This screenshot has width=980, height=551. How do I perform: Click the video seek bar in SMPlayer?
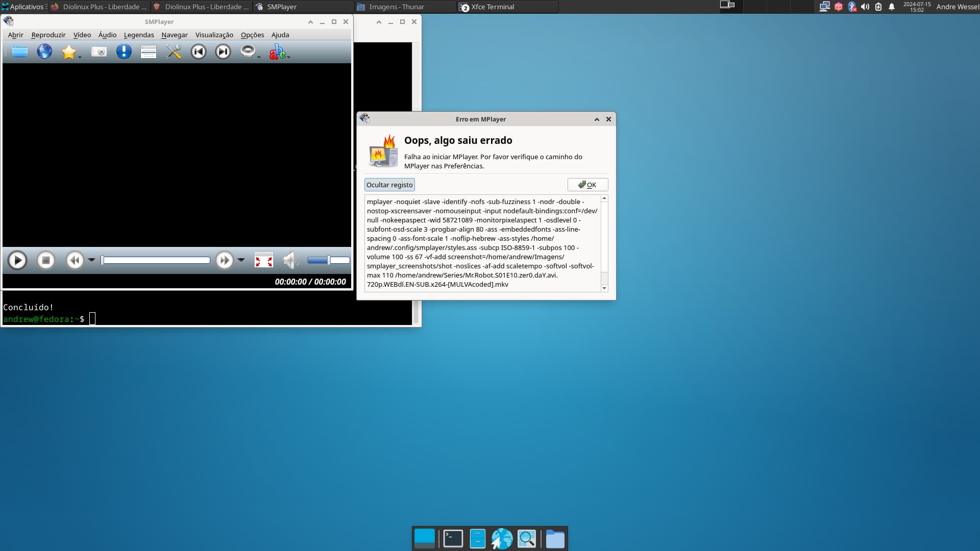click(156, 260)
